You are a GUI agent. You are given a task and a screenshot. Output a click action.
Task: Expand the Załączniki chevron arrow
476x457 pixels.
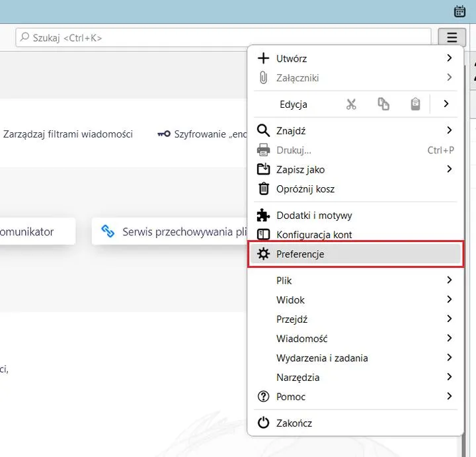(x=450, y=77)
